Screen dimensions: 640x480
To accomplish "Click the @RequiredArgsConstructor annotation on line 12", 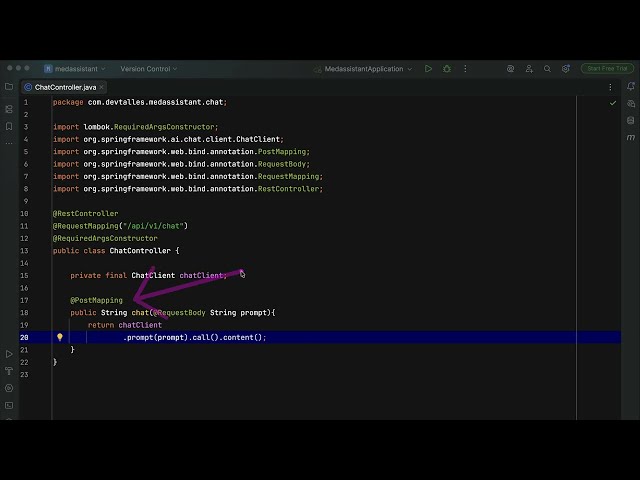I will (105, 238).
